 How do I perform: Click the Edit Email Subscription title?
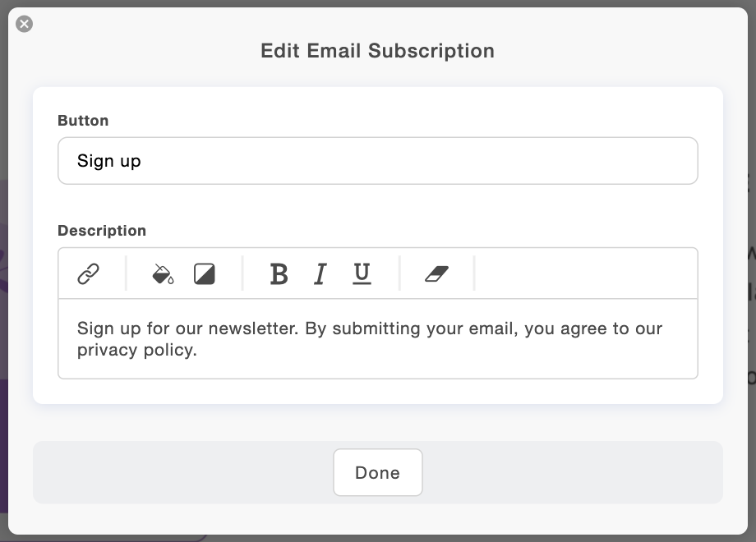pyautogui.click(x=377, y=51)
